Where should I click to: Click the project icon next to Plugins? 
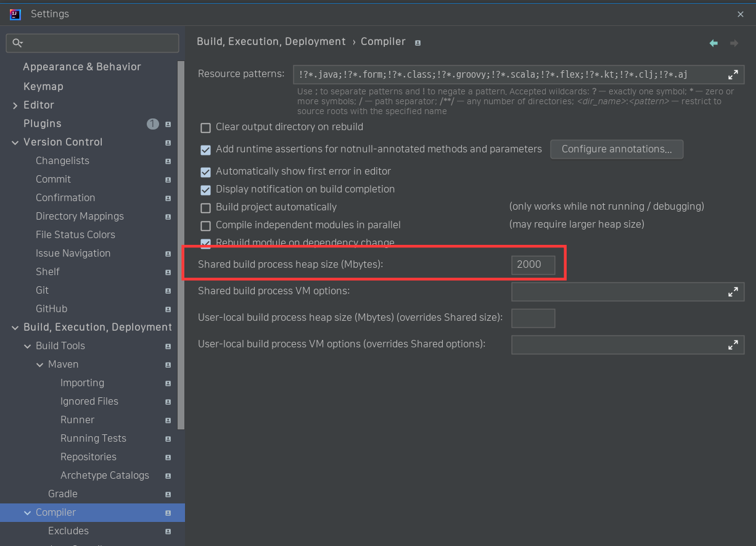168,124
